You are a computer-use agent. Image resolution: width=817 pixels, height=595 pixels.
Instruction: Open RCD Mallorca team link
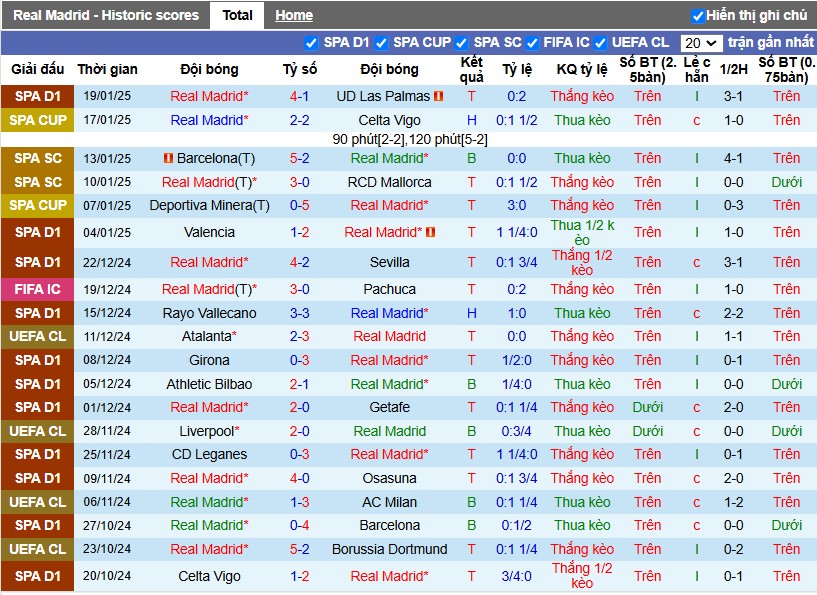pyautogui.click(x=389, y=182)
